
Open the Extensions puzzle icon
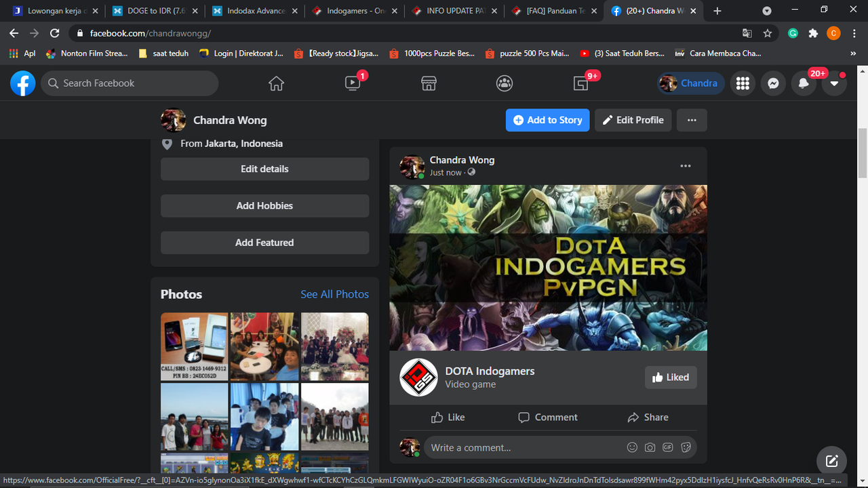813,33
